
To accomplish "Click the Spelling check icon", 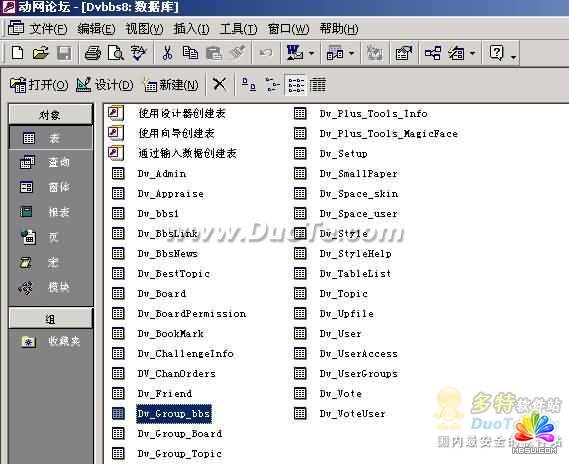I will tap(139, 53).
